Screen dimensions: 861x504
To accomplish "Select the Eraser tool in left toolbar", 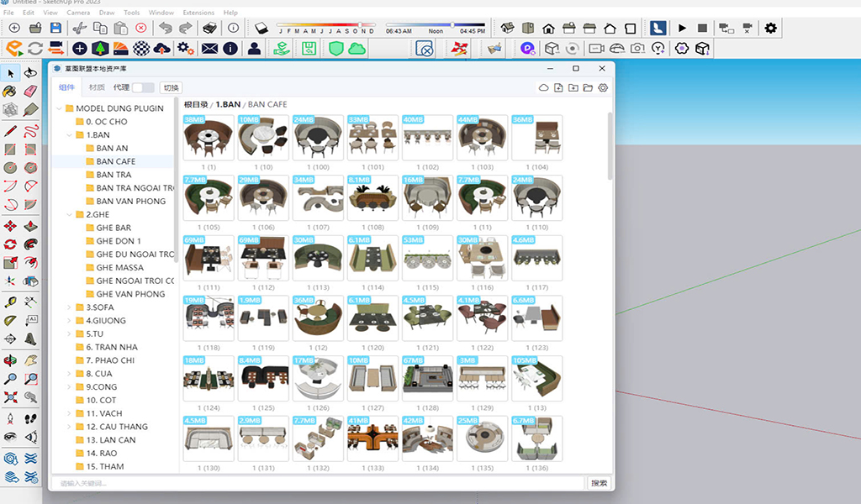I will 31,92.
